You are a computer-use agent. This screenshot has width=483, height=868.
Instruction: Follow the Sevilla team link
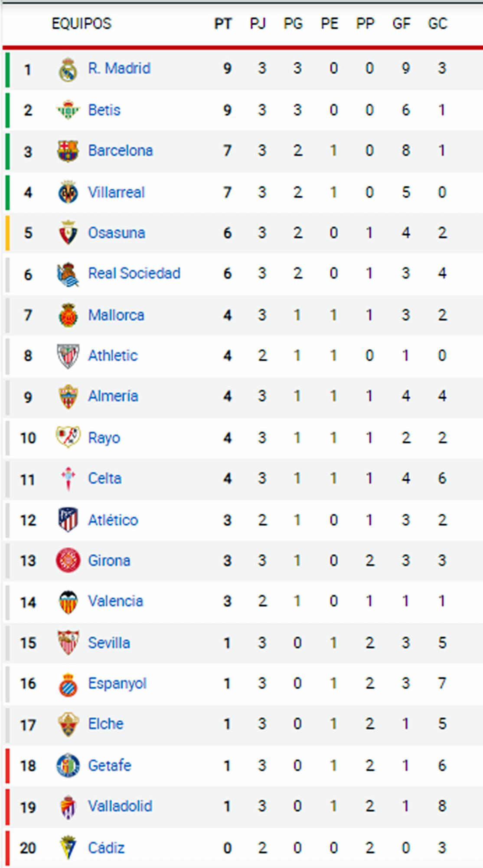[109, 643]
